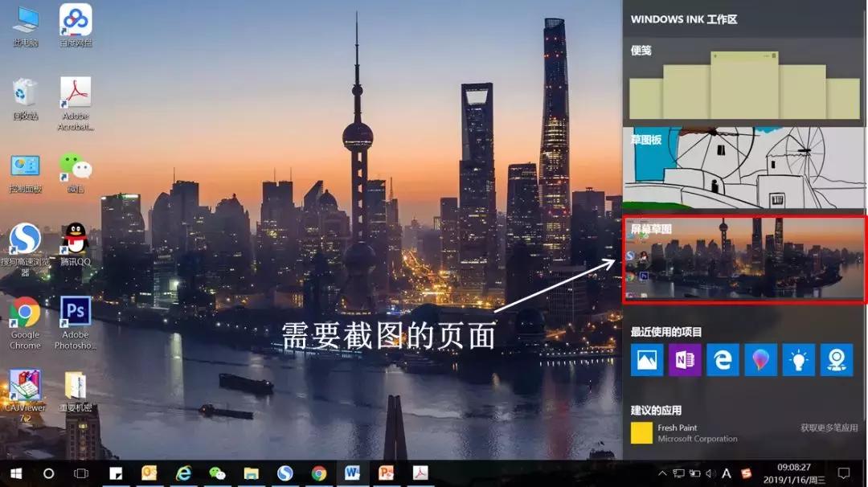Launch Word from the taskbar
The height and width of the screenshot is (487, 868).
coord(351,474)
